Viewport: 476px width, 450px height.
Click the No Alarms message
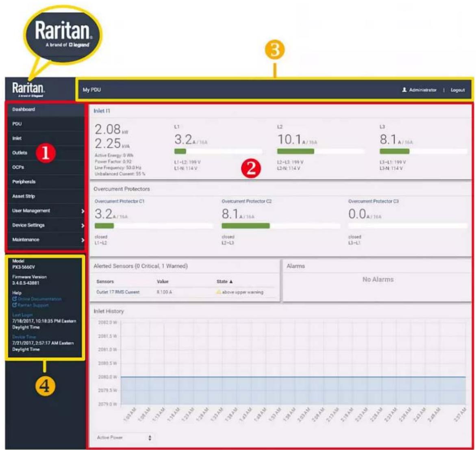coord(378,279)
